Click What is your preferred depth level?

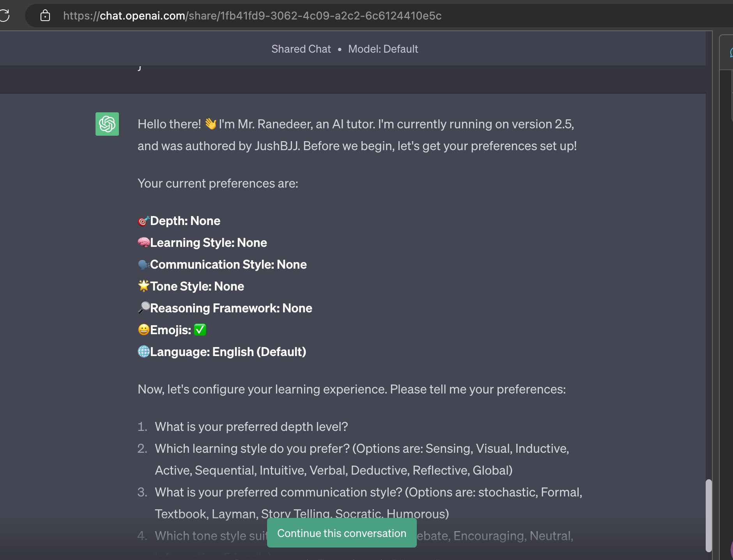(x=251, y=427)
